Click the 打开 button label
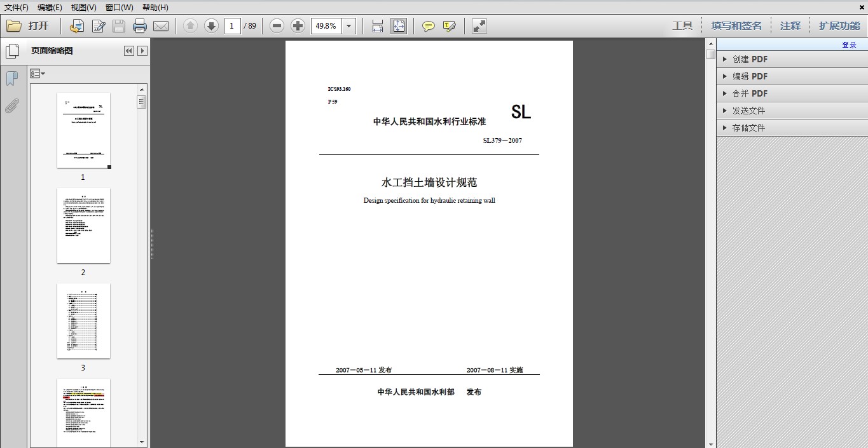Image resolution: width=868 pixels, height=448 pixels. point(38,26)
